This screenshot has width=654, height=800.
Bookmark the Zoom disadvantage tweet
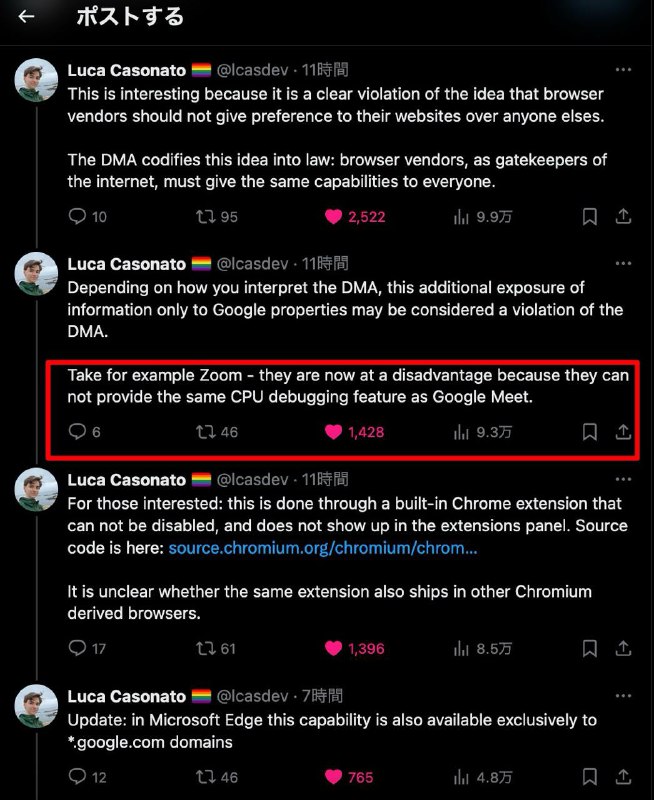[589, 432]
